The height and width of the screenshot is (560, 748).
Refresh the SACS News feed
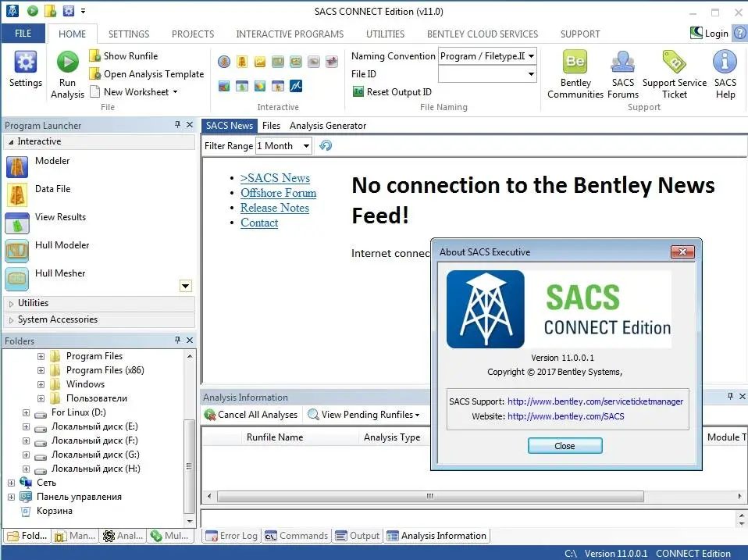tap(326, 145)
